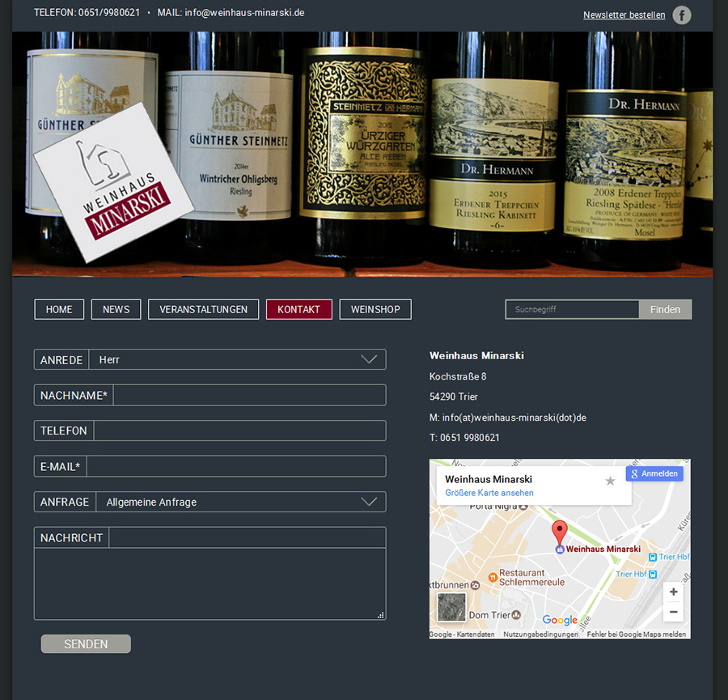Click the M: info(at)weinhaus-minarski(dot)de line
Screen dimensions: 728x700
coord(508,418)
